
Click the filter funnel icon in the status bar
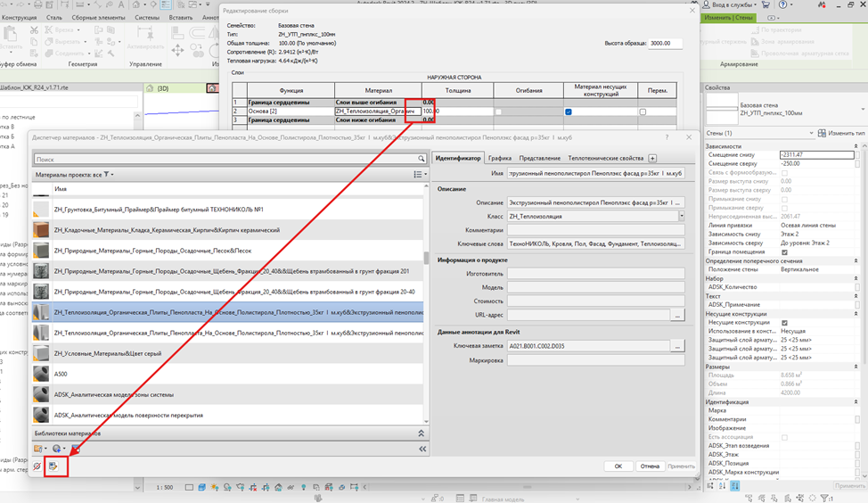coord(825,498)
